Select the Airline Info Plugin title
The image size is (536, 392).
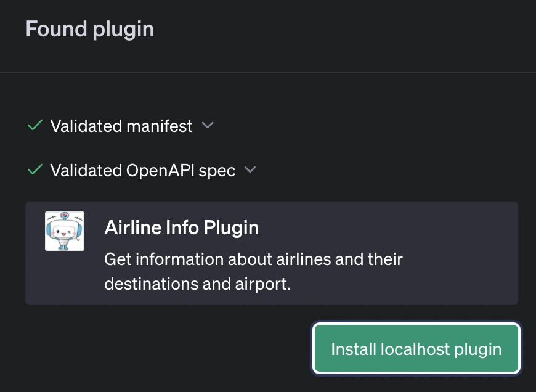(182, 227)
